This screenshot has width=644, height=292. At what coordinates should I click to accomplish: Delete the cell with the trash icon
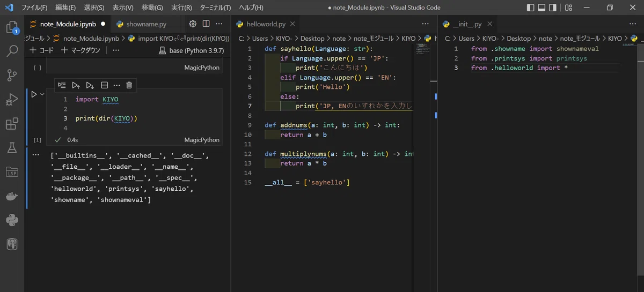129,85
